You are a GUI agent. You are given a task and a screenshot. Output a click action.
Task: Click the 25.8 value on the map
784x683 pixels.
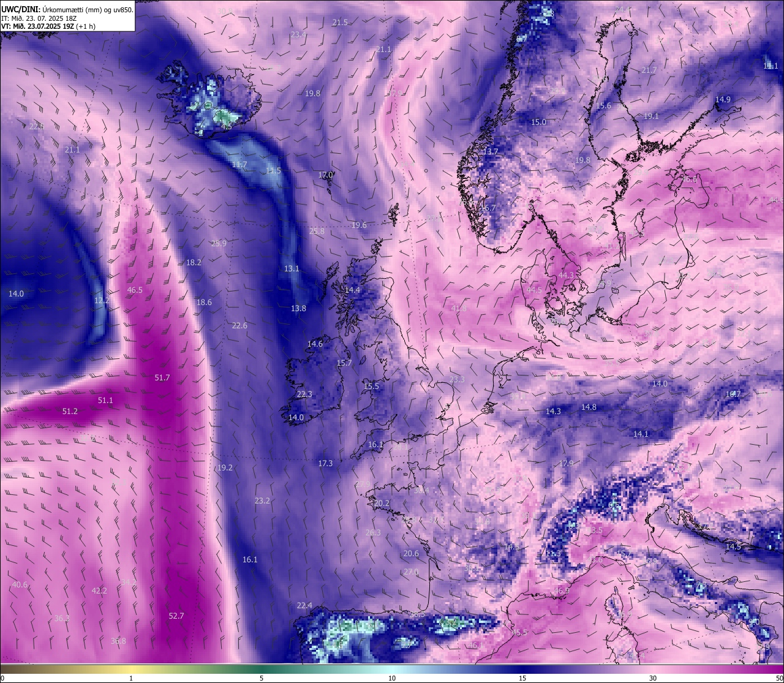click(x=317, y=231)
